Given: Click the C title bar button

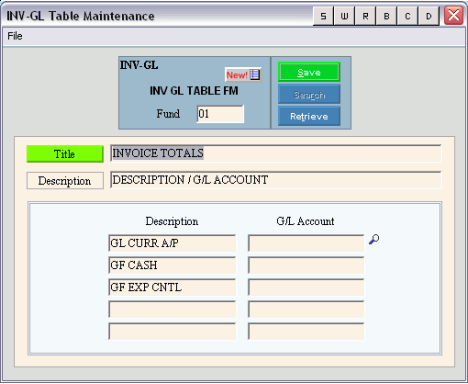Looking at the screenshot, I should 407,16.
